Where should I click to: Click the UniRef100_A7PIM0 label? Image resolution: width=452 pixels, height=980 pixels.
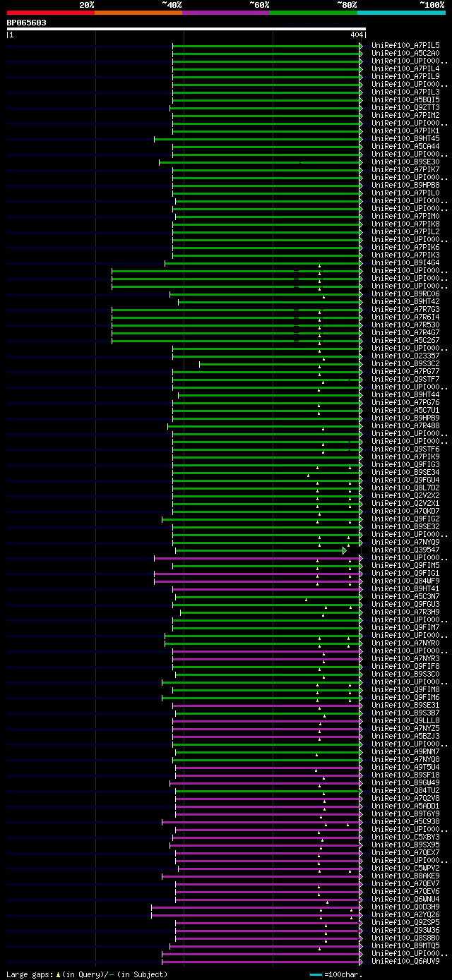coord(405,216)
